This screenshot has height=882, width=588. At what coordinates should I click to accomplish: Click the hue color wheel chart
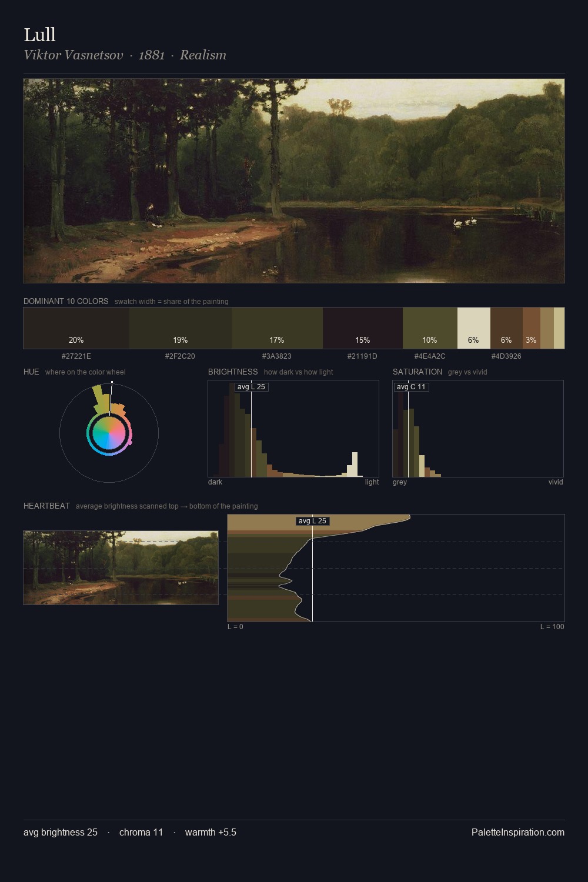pos(109,433)
